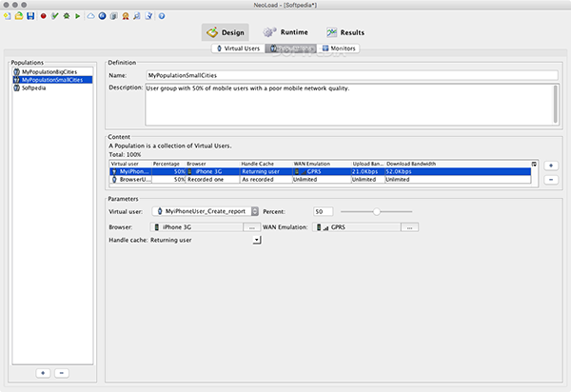Click inside the Description text area
The height and width of the screenshot is (392, 571).
[349, 105]
